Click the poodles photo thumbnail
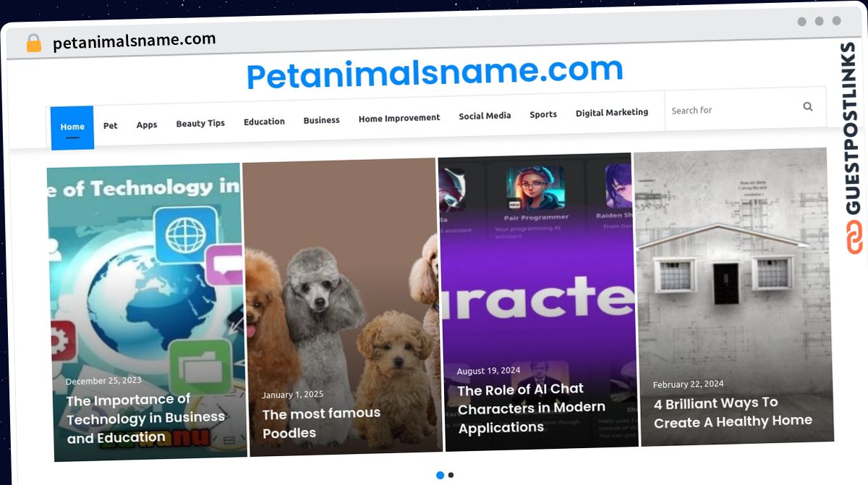Screen dimensions: 868x485 341,308
